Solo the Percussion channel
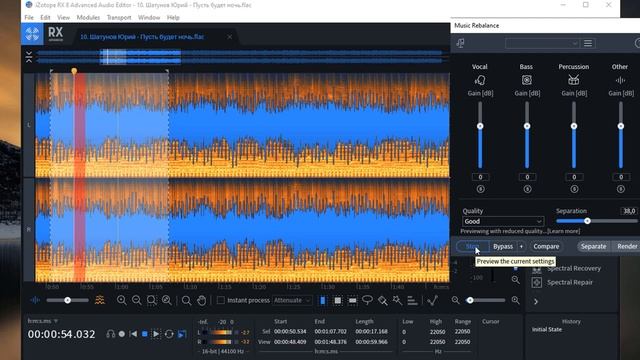The image size is (640, 360). coord(574,189)
